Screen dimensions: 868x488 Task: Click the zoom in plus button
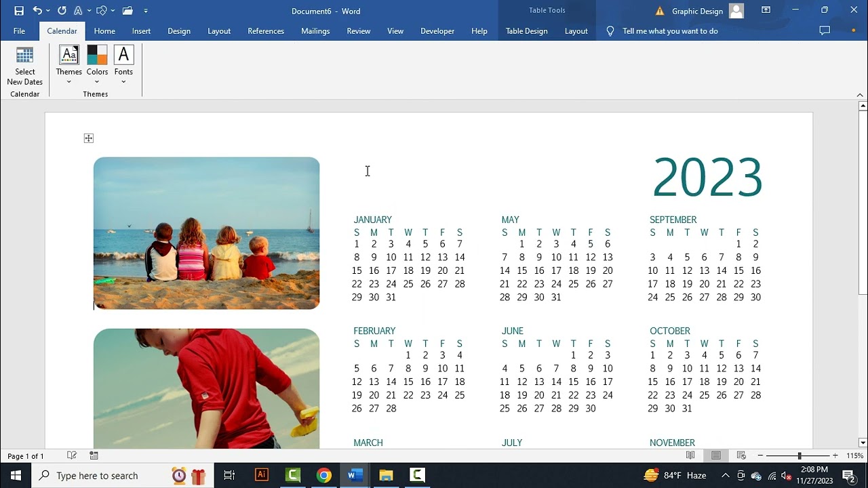(835, 455)
